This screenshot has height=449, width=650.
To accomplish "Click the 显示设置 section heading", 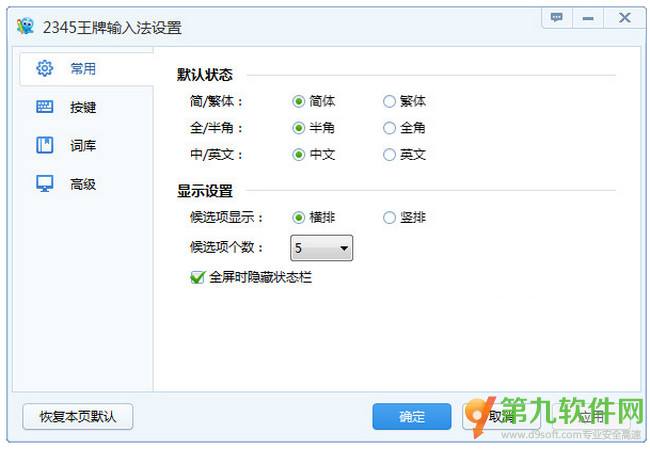I will [x=205, y=191].
